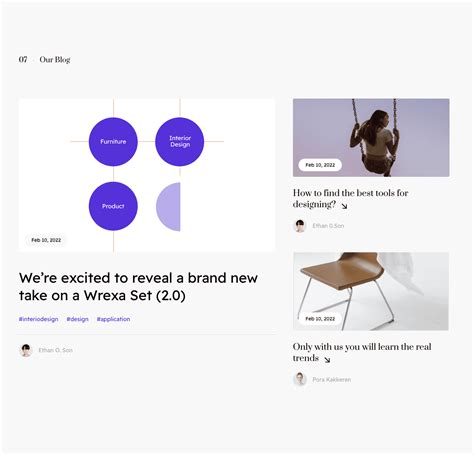The image size is (474, 455).
Task: Select the Interior Design circle
Action: tap(180, 142)
